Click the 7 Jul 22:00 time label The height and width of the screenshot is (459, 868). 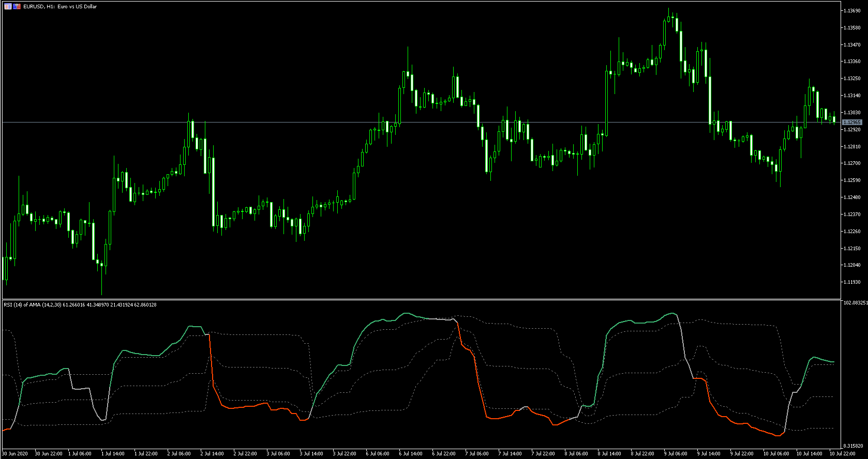pyautogui.click(x=543, y=454)
